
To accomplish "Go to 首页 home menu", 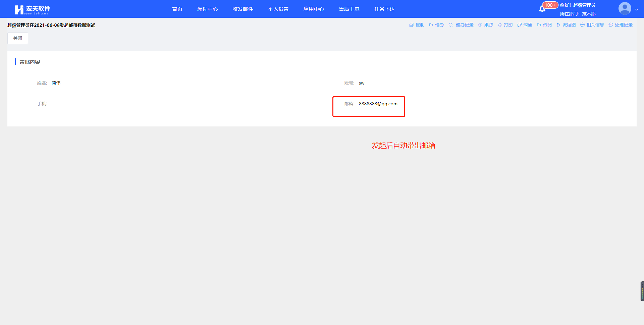I will click(177, 9).
